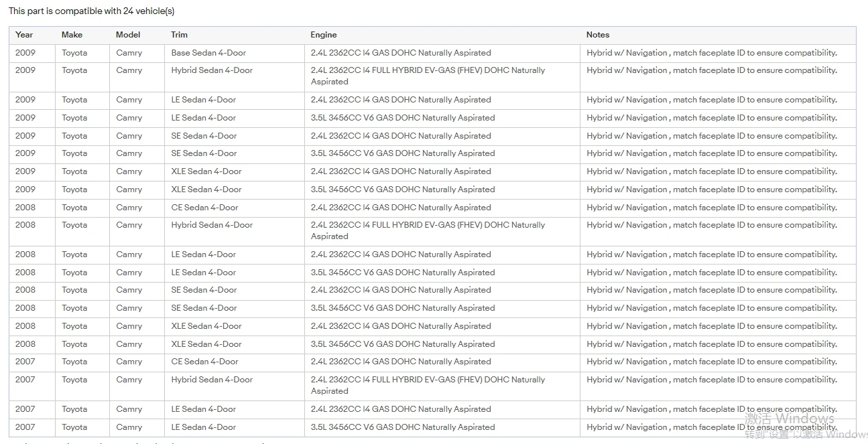868x444 pixels.
Task: Click "This part is compatible with 24 vehicle(s)" text
Action: 91,11
